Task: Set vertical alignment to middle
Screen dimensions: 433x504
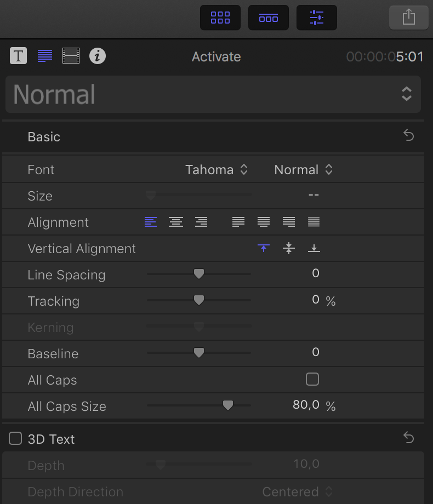Action: pos(289,248)
